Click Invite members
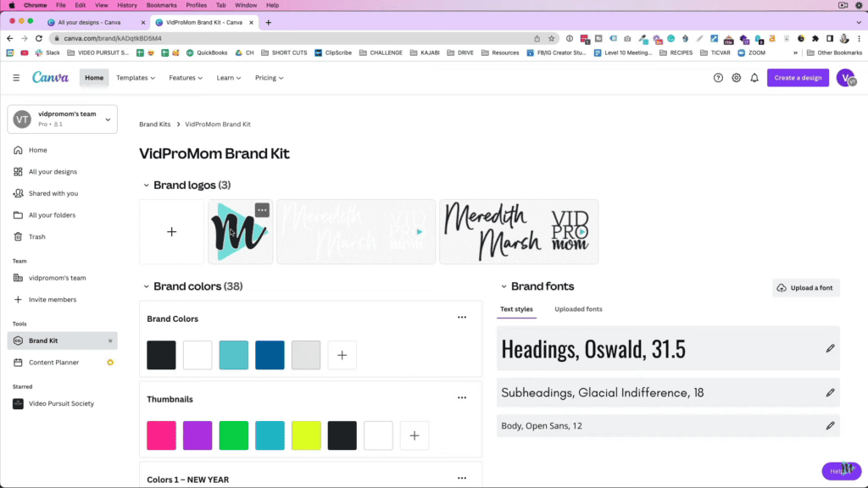 click(x=53, y=299)
